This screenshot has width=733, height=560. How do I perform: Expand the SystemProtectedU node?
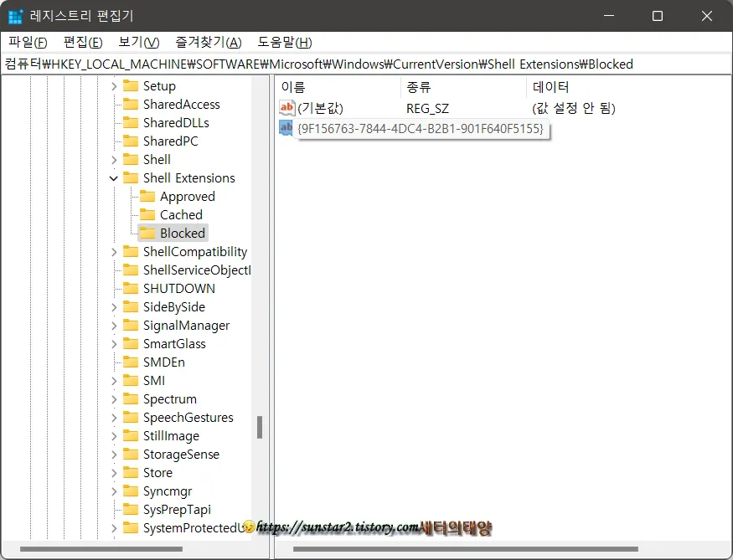(x=113, y=527)
